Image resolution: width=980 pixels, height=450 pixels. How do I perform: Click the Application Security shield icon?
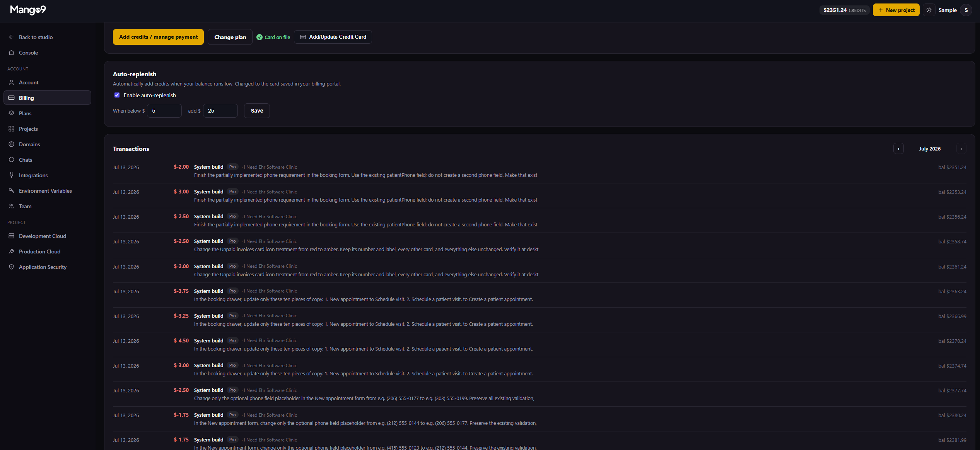[x=12, y=267]
